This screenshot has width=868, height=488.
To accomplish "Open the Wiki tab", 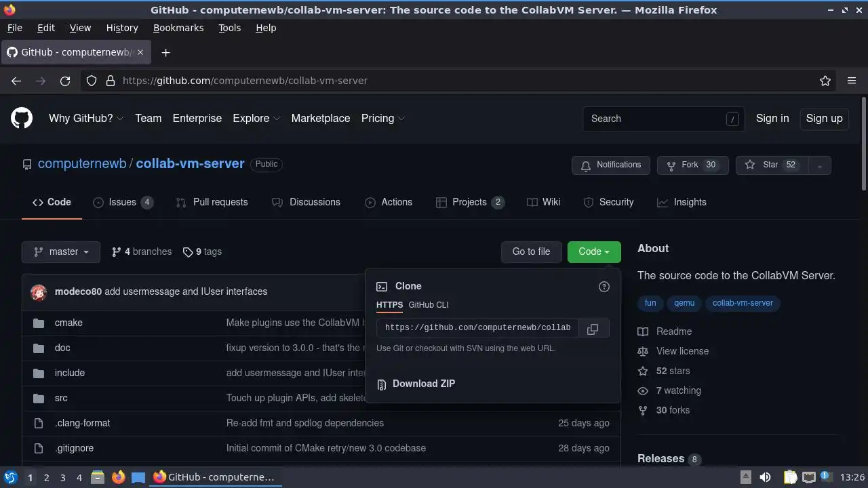I will (x=543, y=203).
